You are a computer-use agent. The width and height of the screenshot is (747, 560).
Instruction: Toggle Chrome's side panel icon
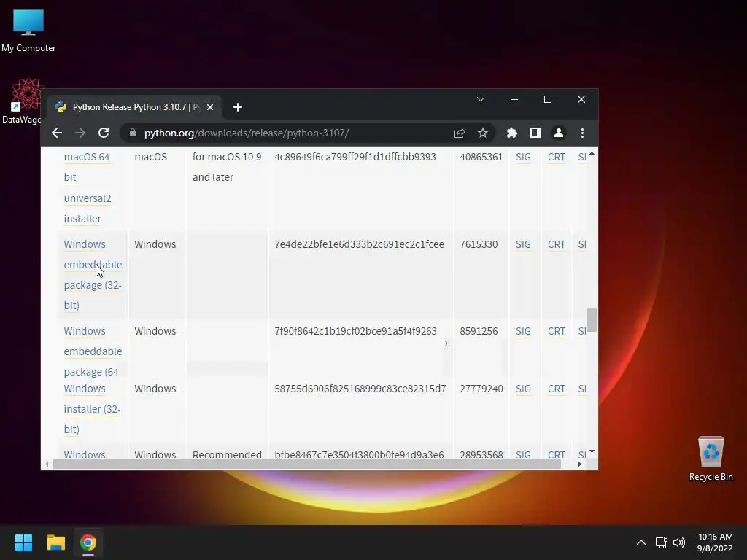point(535,133)
